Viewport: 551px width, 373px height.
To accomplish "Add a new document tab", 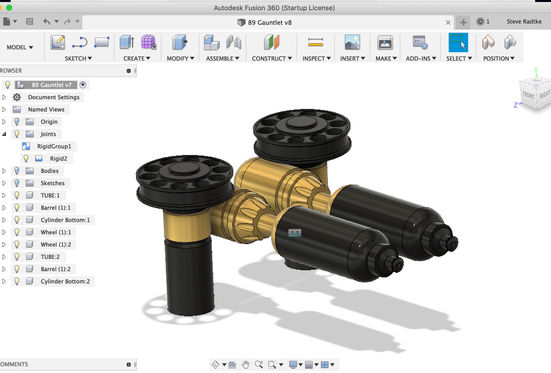I will point(463,22).
